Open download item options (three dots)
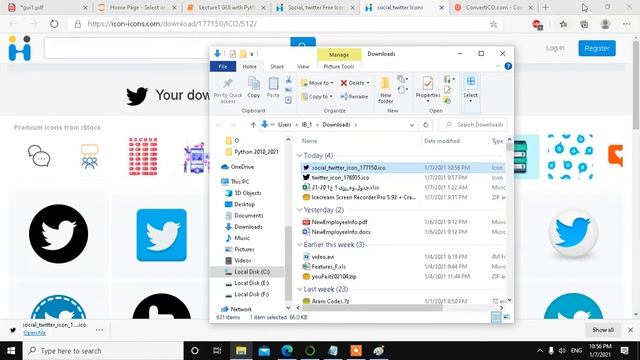 click(x=99, y=330)
